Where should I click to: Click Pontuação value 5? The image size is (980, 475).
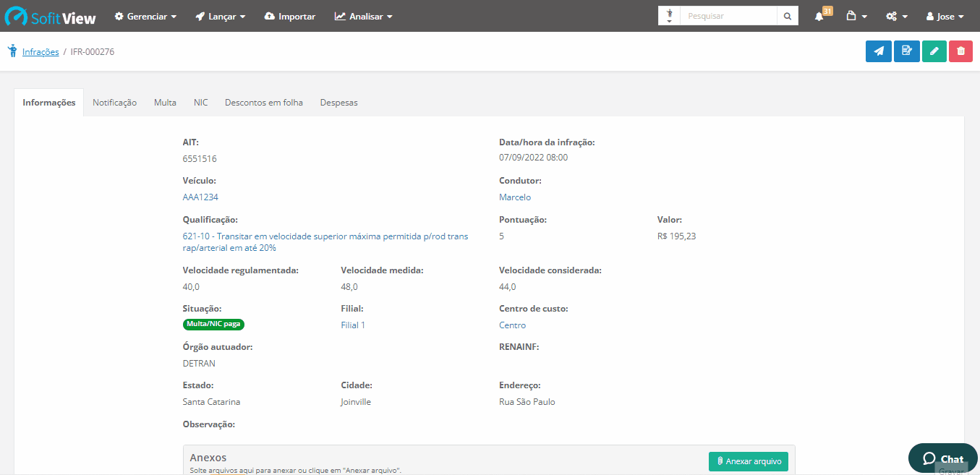coord(501,236)
